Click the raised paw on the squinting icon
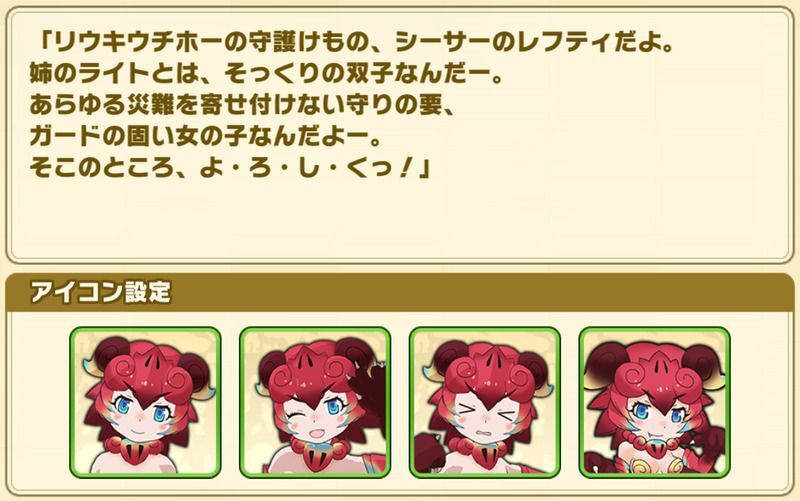The image size is (800, 501). (430, 453)
